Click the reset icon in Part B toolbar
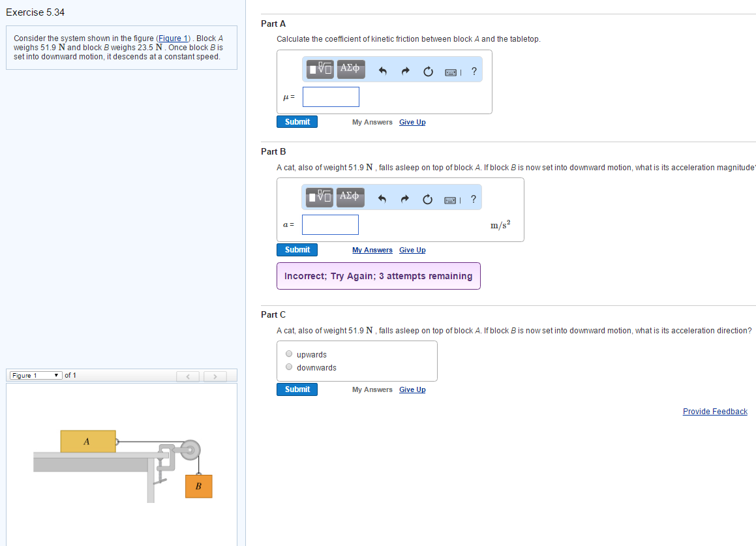Viewport: 756px width, 546px height. (x=428, y=199)
